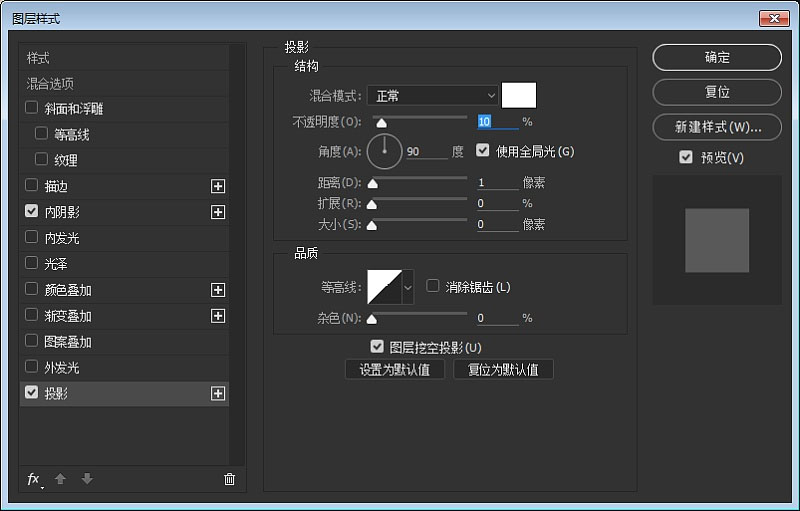800x511 pixels.
Task: Click the 角度 value field showing 90
Action: click(x=427, y=151)
